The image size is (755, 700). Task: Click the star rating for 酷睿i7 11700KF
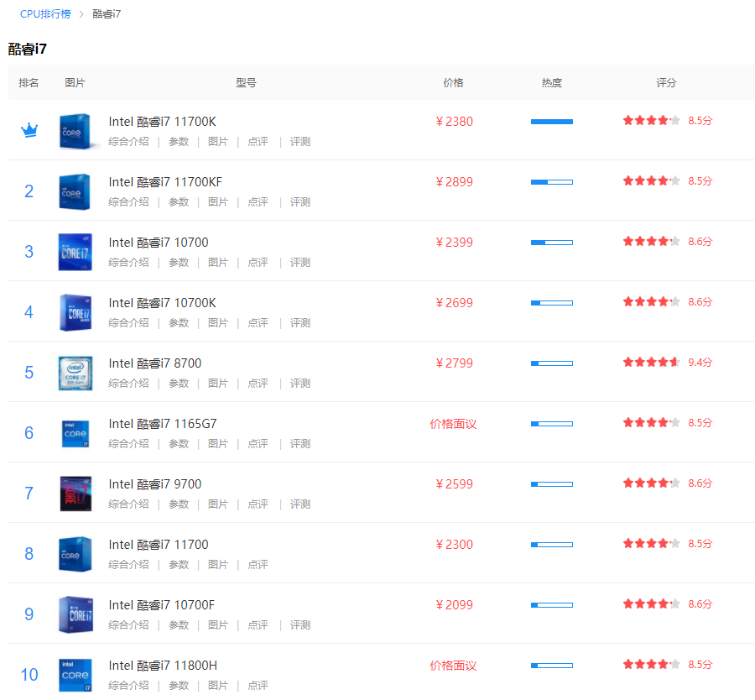coord(651,181)
